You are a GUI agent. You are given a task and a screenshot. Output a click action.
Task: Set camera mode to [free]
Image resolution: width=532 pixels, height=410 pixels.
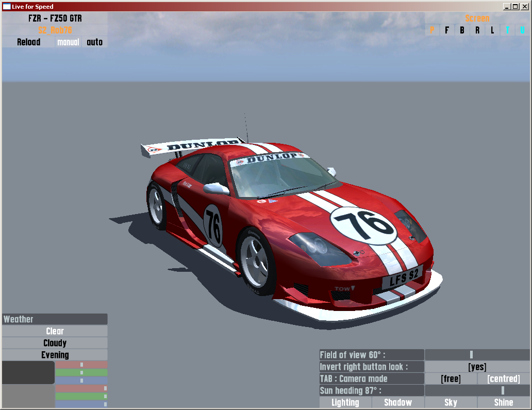pyautogui.click(x=451, y=379)
